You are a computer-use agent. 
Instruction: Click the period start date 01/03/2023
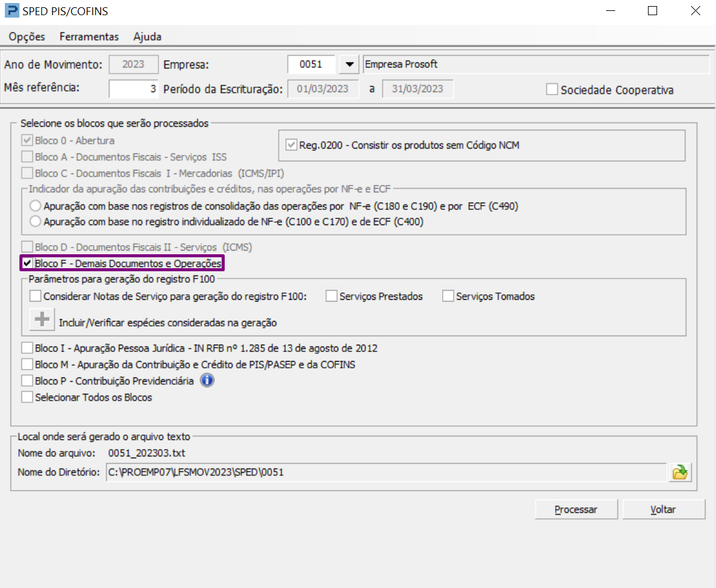pyautogui.click(x=323, y=89)
